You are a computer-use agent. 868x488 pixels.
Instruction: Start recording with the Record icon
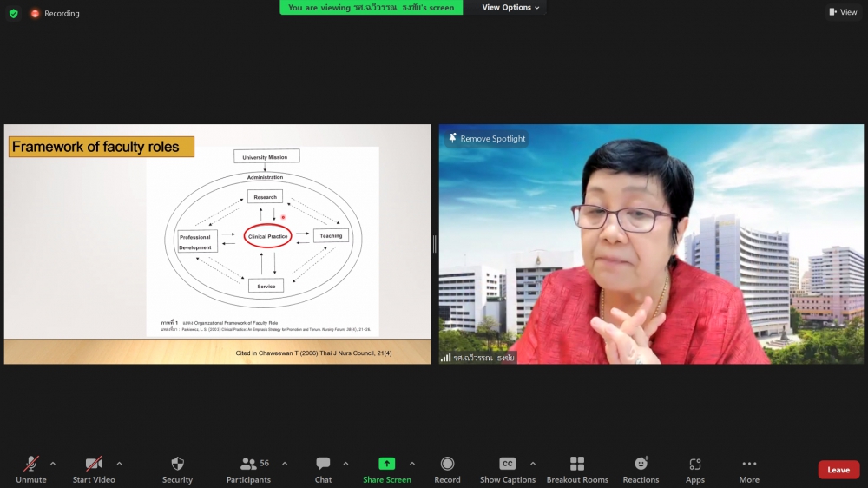click(x=447, y=464)
